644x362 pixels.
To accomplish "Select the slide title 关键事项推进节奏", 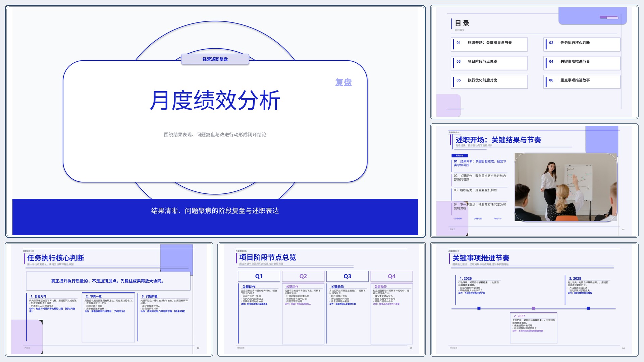I will (x=481, y=258).
